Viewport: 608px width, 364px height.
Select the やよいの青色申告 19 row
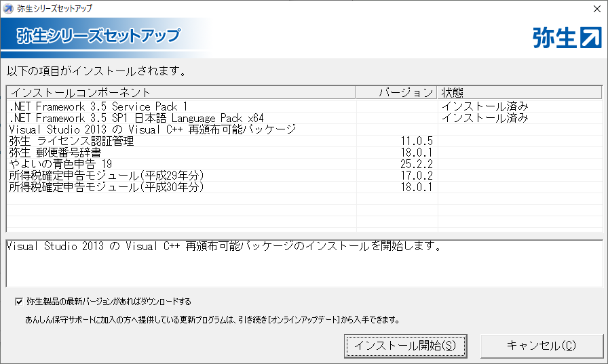[305, 164]
